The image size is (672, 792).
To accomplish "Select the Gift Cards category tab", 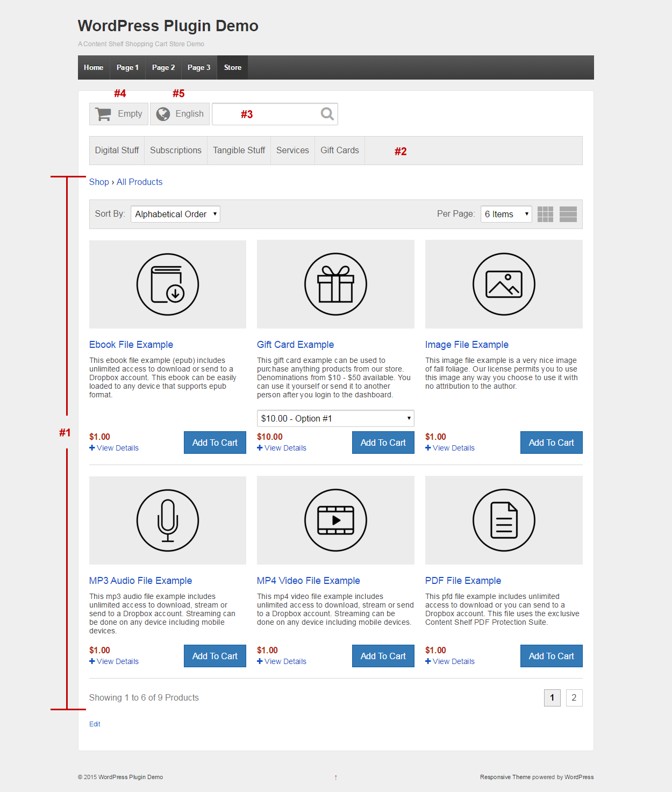I will pos(339,151).
